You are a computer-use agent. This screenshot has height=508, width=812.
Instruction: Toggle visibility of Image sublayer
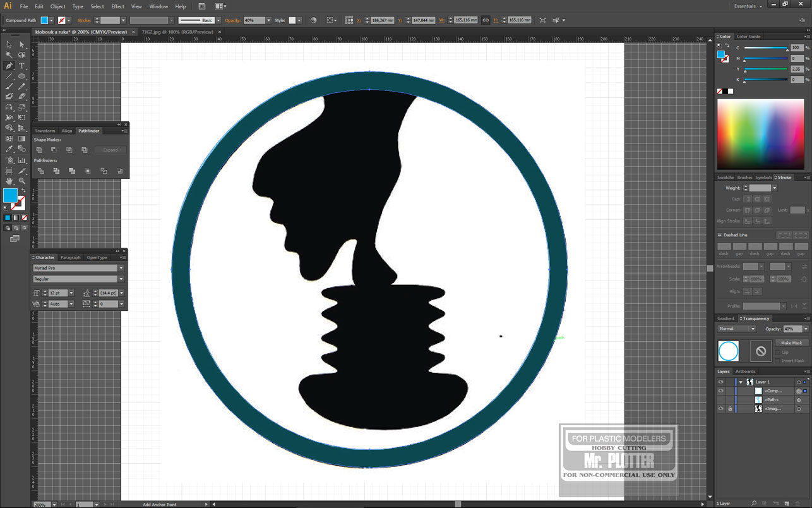(x=720, y=409)
